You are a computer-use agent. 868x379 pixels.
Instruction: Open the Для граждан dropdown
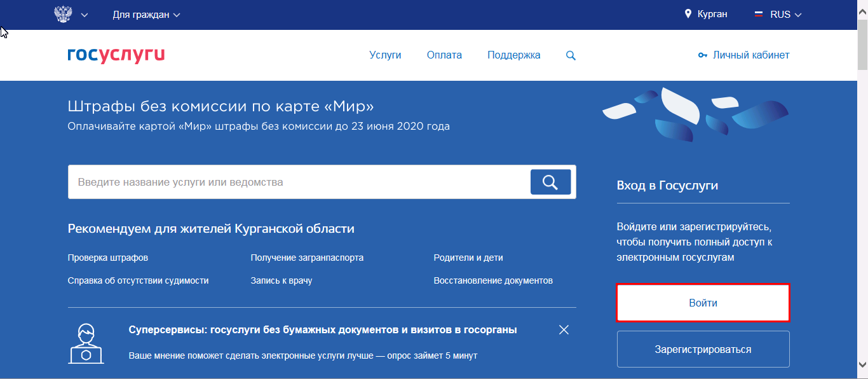click(x=146, y=15)
